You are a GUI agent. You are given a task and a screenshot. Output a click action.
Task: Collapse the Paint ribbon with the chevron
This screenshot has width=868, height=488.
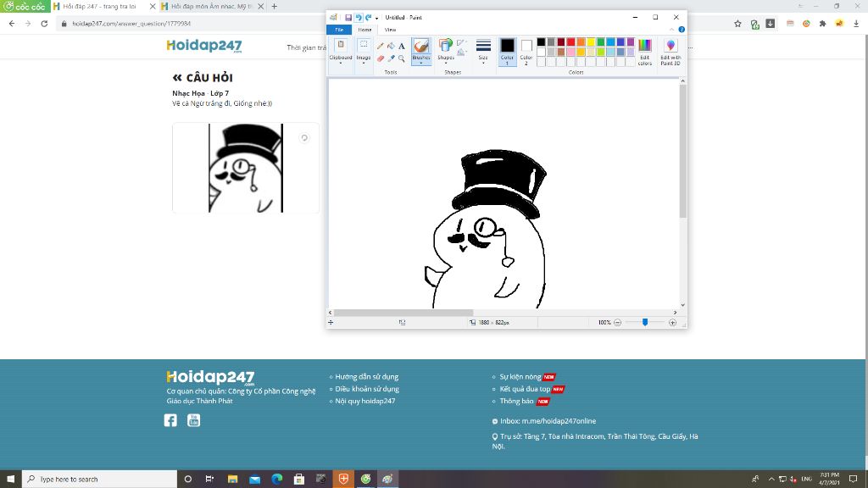pyautogui.click(x=672, y=30)
